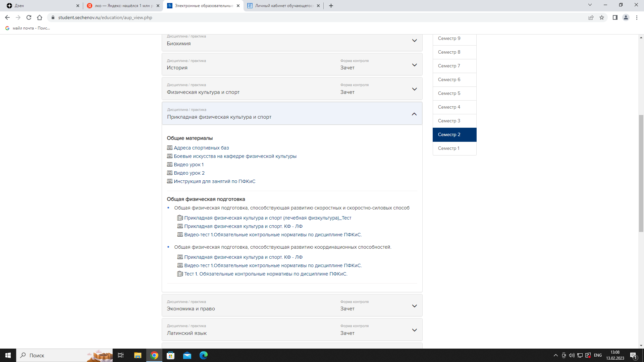Select Семестр 6 in sidebar
The height and width of the screenshot is (362, 644).
tap(454, 80)
